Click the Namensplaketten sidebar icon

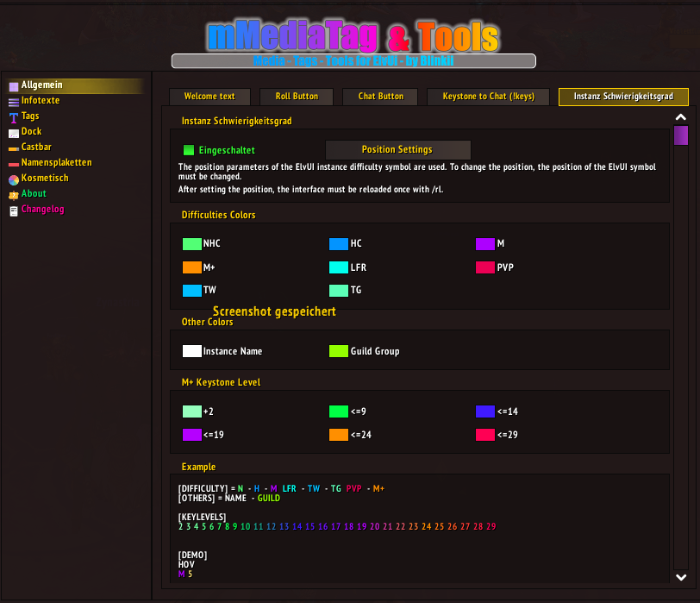click(x=14, y=164)
